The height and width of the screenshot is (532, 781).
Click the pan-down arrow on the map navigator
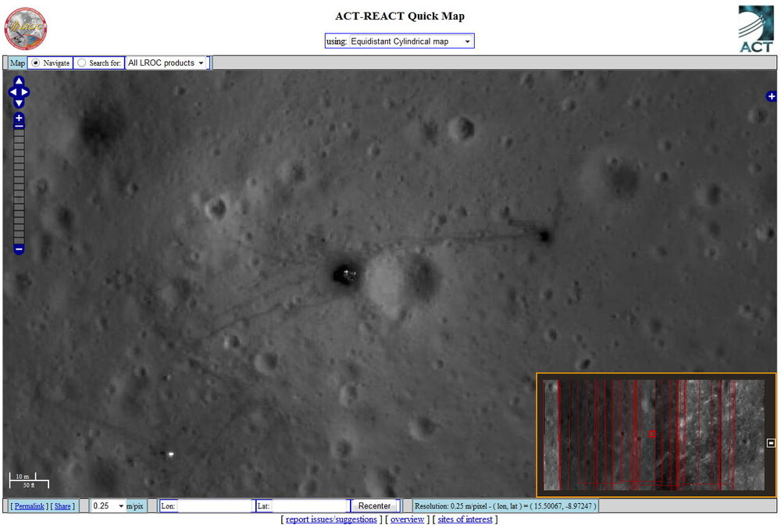tap(17, 102)
